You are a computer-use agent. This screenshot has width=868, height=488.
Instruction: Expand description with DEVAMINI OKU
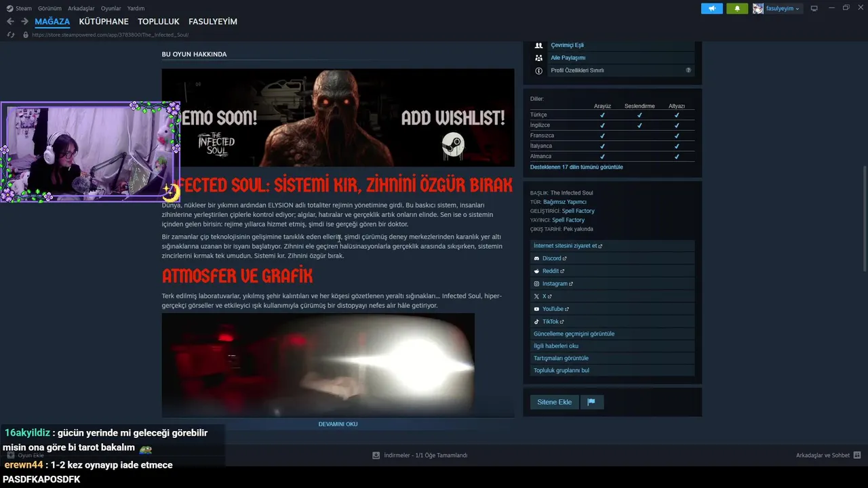338,424
